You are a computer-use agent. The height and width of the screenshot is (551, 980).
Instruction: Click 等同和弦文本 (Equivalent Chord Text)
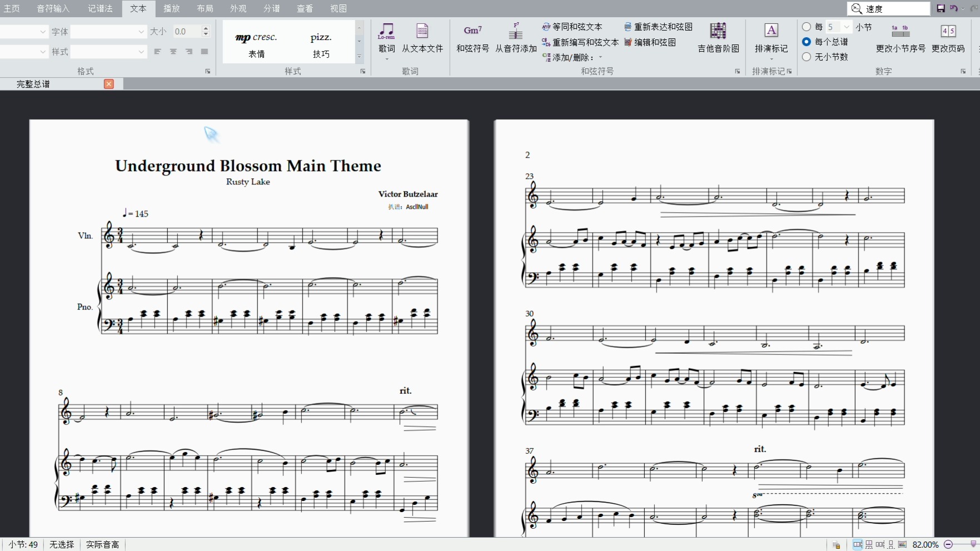(573, 27)
